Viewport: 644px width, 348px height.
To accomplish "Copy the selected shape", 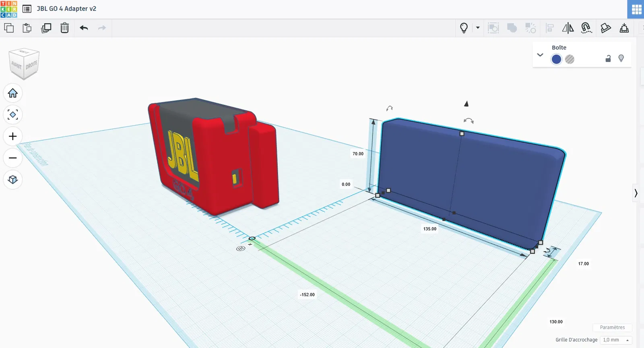I will point(9,28).
